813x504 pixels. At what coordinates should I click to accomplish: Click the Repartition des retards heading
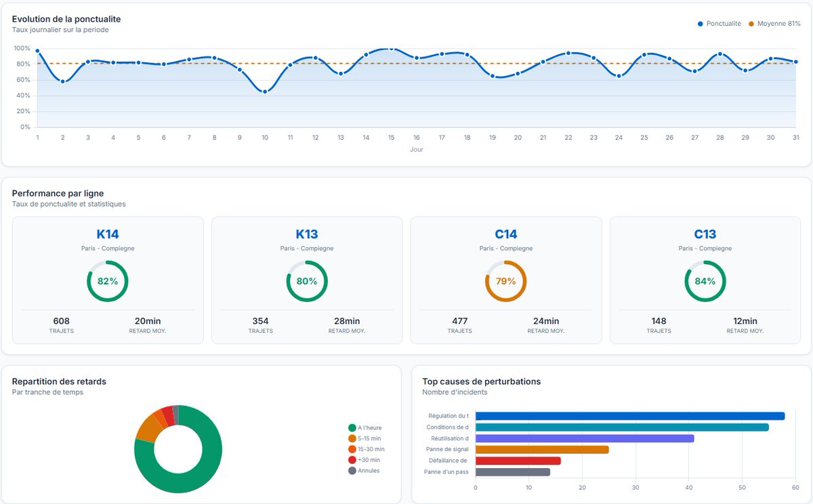(59, 381)
